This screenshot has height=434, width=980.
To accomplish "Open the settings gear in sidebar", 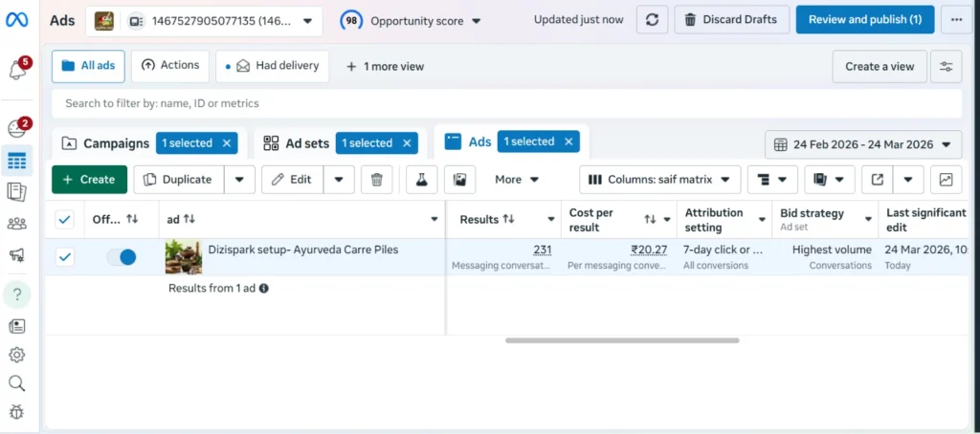I will 17,355.
